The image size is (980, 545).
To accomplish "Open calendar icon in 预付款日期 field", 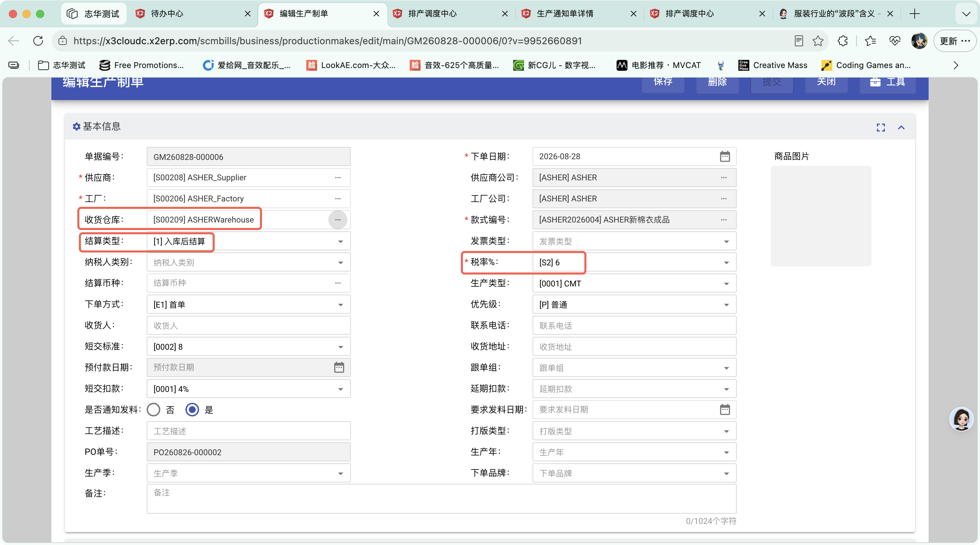I will 339,367.
